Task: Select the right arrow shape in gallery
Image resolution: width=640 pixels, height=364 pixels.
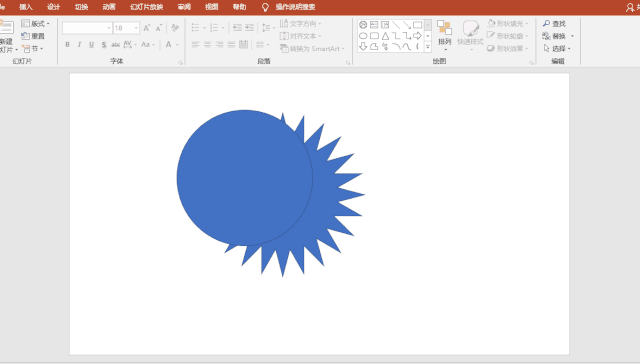Action: (x=417, y=36)
